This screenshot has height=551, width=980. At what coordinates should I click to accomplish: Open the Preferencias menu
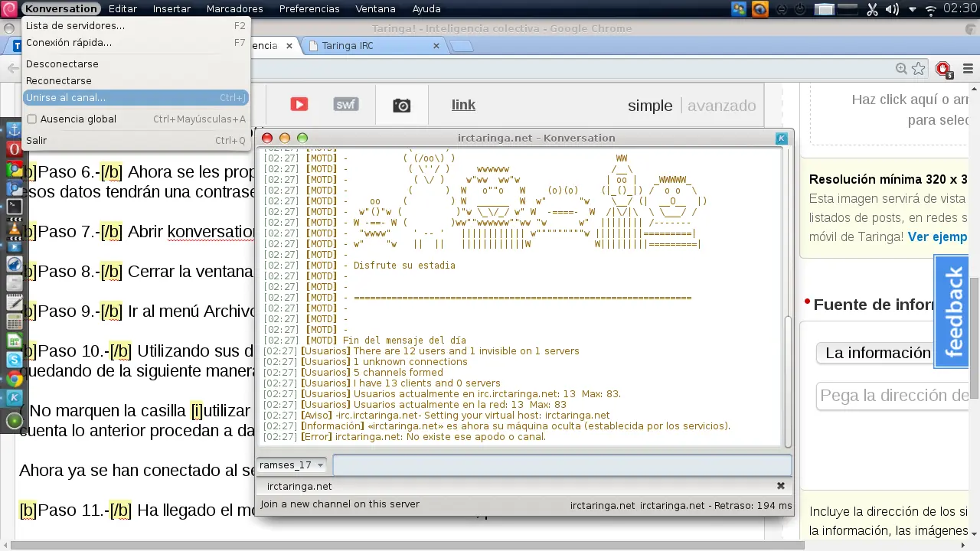pos(309,9)
